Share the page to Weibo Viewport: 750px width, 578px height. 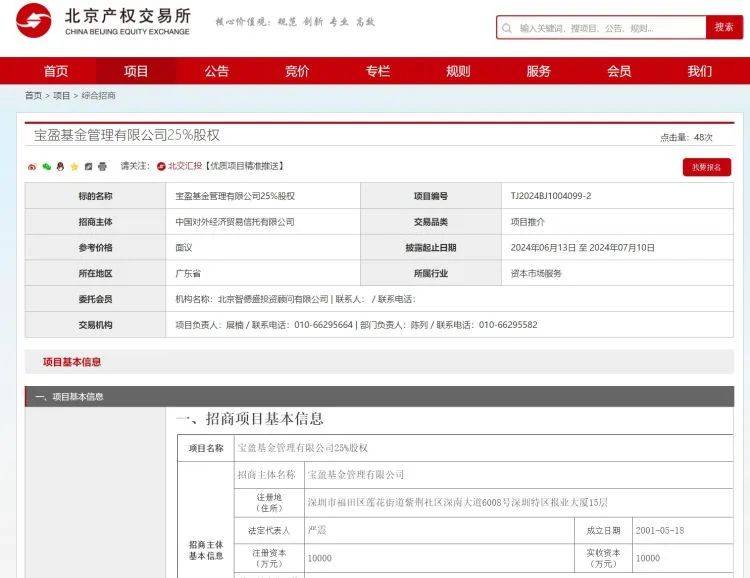click(x=32, y=167)
